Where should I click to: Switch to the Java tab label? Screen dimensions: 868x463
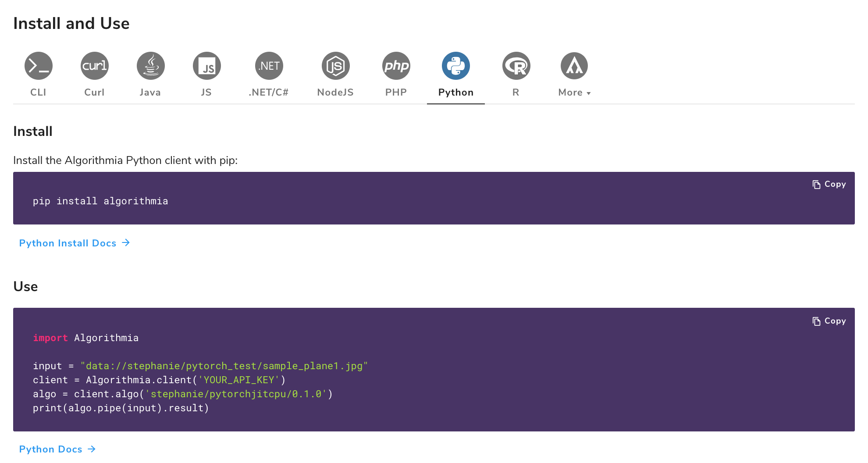point(150,93)
